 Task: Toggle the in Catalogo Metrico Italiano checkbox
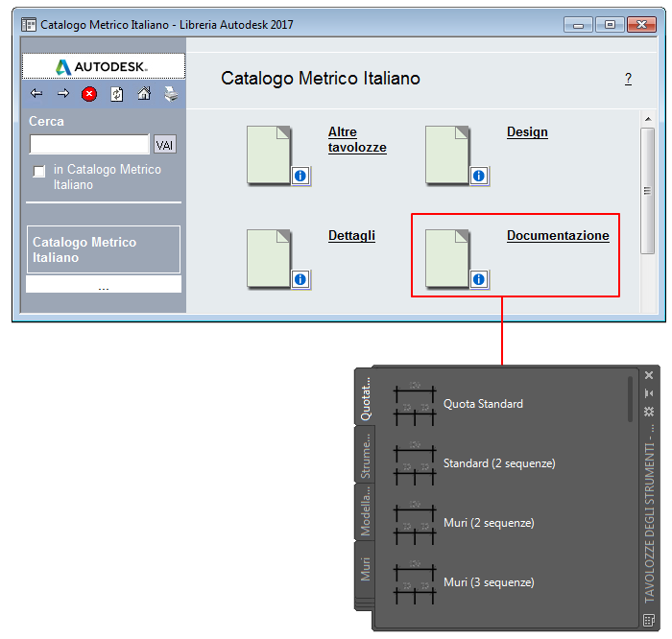[x=39, y=172]
